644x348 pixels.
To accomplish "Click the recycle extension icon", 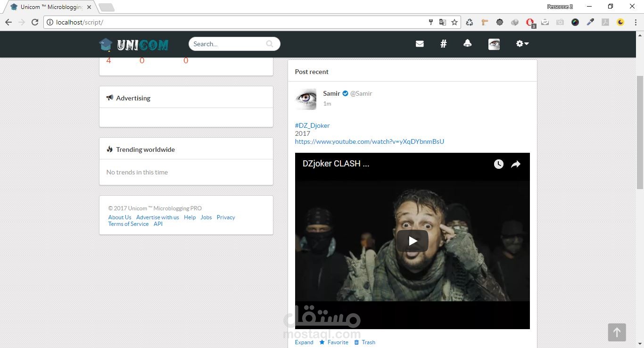I will [x=470, y=22].
